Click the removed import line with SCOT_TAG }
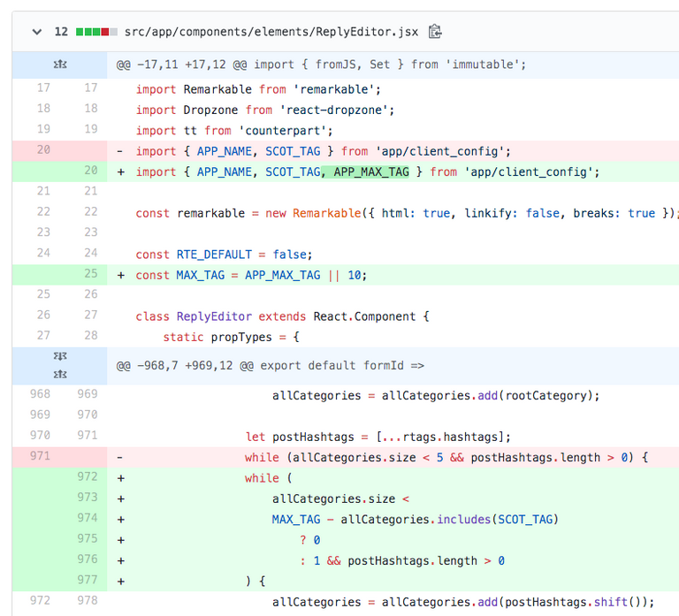Viewport: 679px width, 616px height. pos(323,151)
